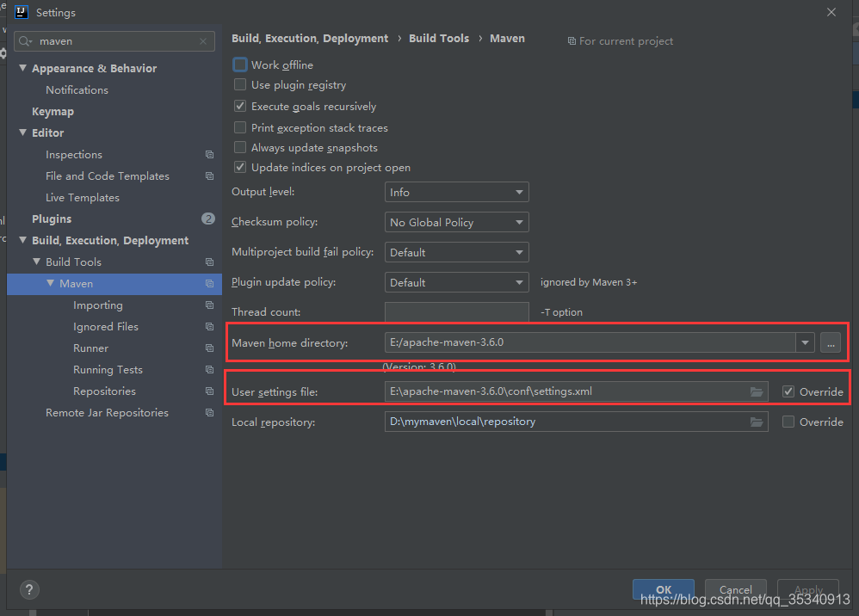Open the Output level dropdown
This screenshot has height=616, width=859.
tap(456, 192)
